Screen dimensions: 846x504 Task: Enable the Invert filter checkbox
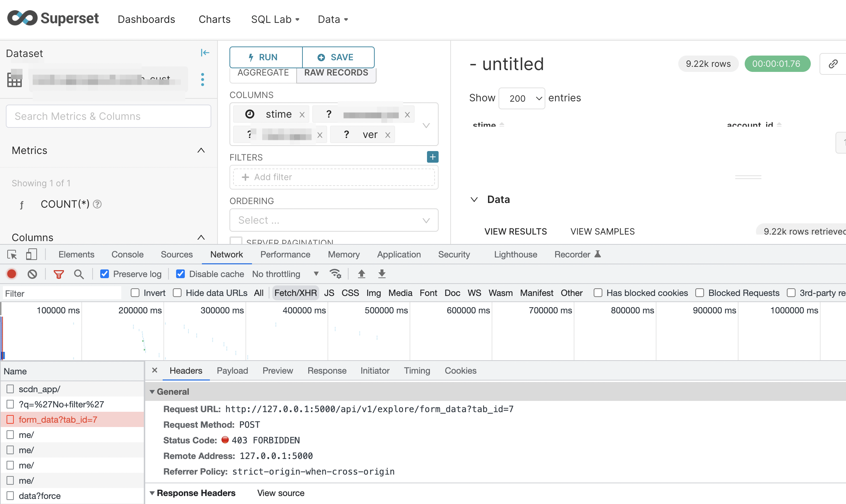point(135,293)
